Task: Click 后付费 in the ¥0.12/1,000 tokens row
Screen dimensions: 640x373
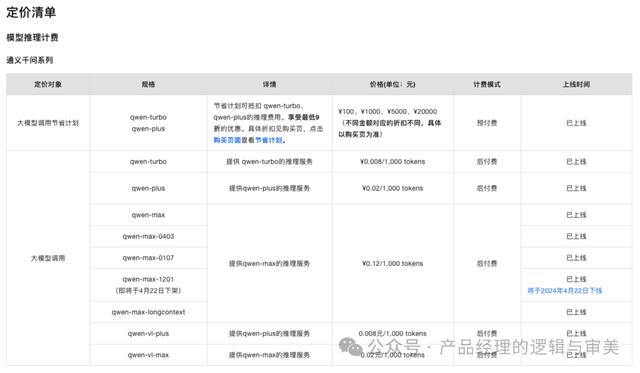Action: pyautogui.click(x=487, y=264)
